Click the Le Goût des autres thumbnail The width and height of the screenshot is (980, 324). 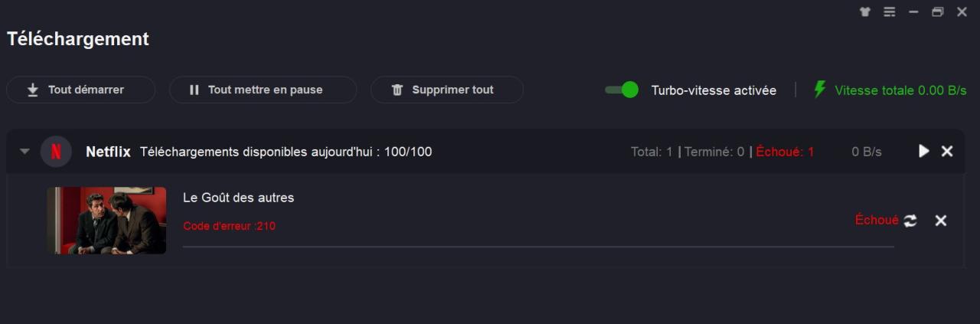106,221
